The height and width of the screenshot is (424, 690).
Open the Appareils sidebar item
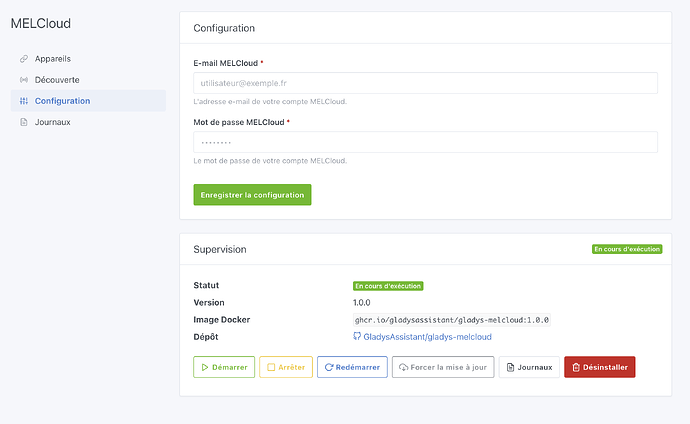tap(88, 58)
